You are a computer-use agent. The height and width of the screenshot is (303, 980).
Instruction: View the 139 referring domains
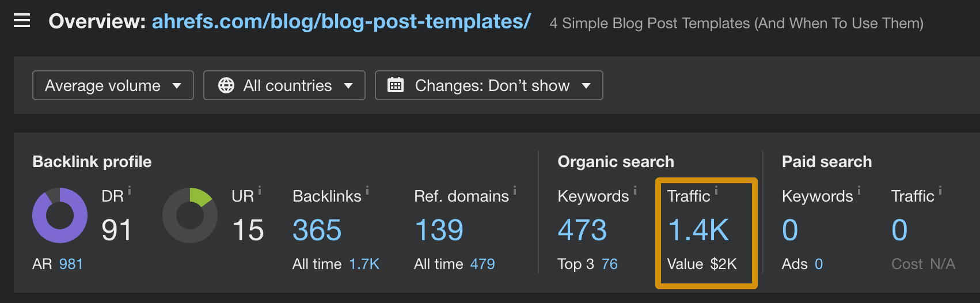coord(439,230)
